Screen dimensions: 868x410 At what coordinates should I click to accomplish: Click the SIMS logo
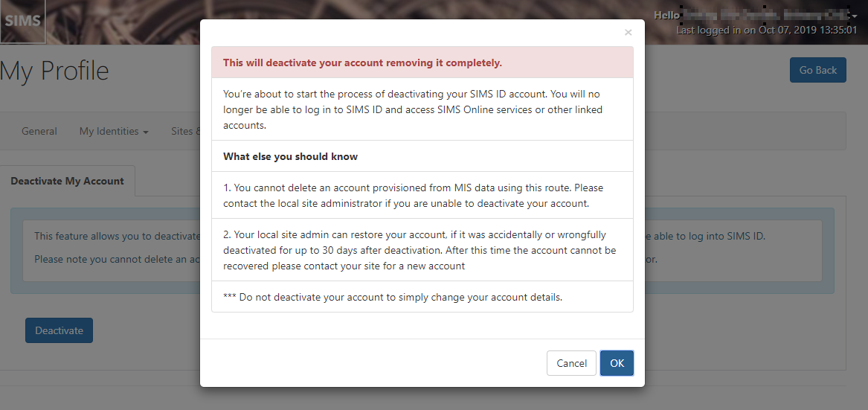(x=23, y=21)
